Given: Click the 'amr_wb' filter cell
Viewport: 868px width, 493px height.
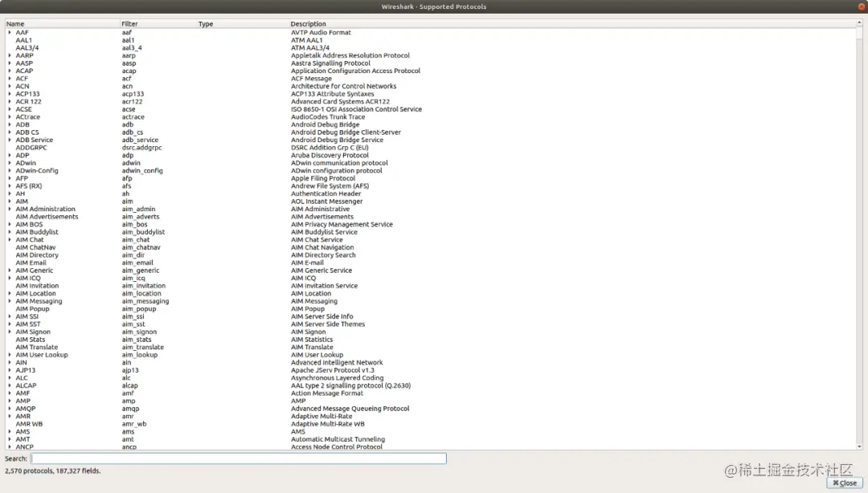Looking at the screenshot, I should tap(134, 425).
